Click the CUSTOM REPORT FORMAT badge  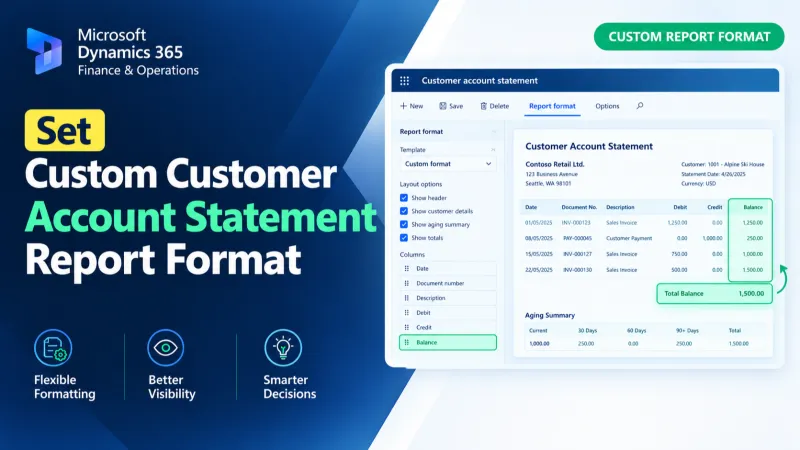click(689, 37)
